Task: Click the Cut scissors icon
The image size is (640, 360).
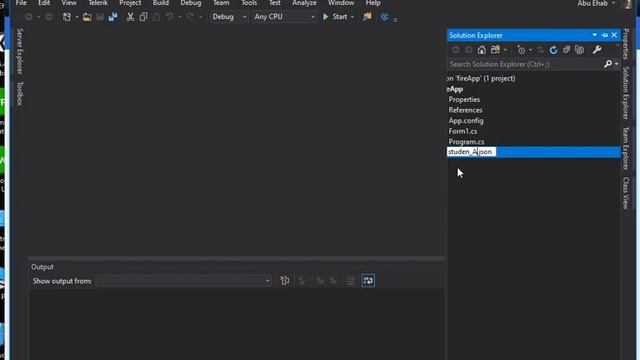Action: click(x=130, y=17)
